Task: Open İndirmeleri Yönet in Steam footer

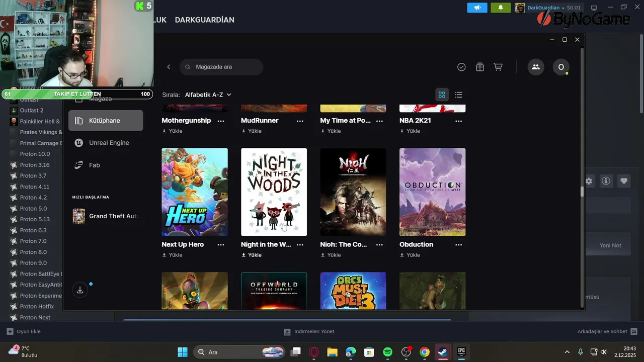Action: click(309, 332)
